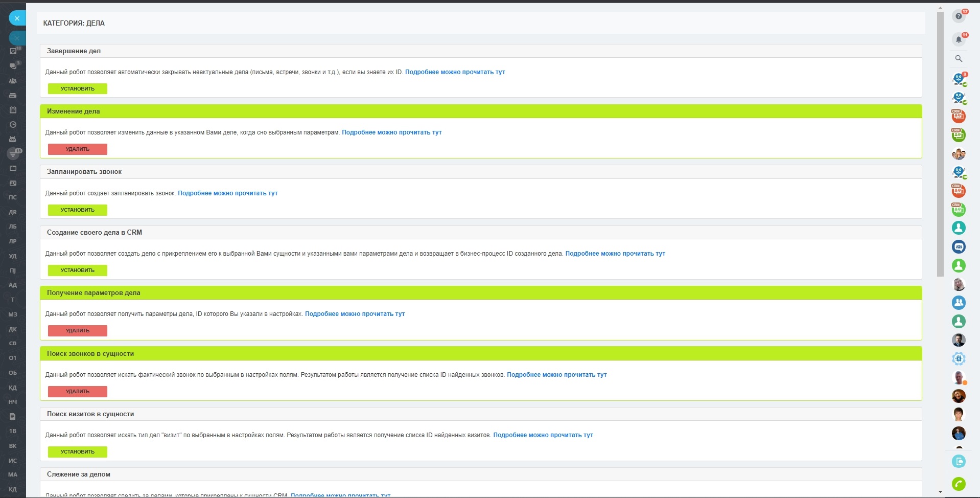Open the robot icon in left sidebar
The image size is (980, 498).
click(13, 139)
